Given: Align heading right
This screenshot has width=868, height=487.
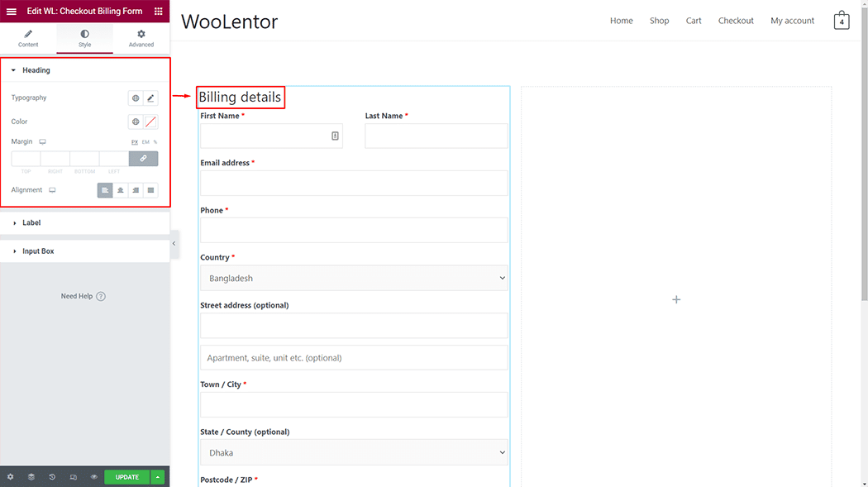Looking at the screenshot, I should click(136, 190).
